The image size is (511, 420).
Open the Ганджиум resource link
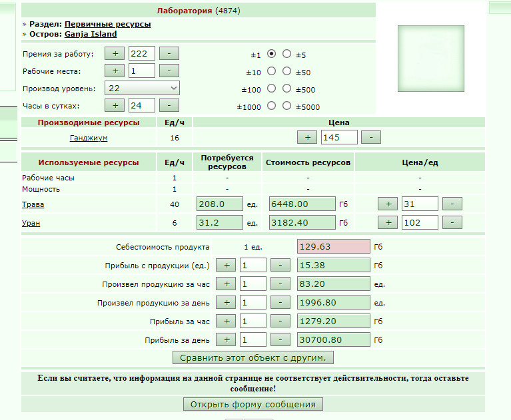click(89, 138)
